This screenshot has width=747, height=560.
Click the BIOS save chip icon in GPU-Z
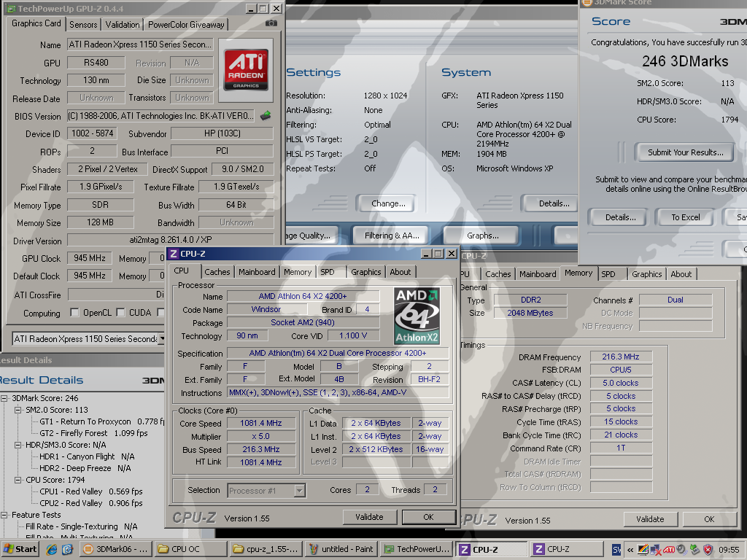pyautogui.click(x=266, y=116)
